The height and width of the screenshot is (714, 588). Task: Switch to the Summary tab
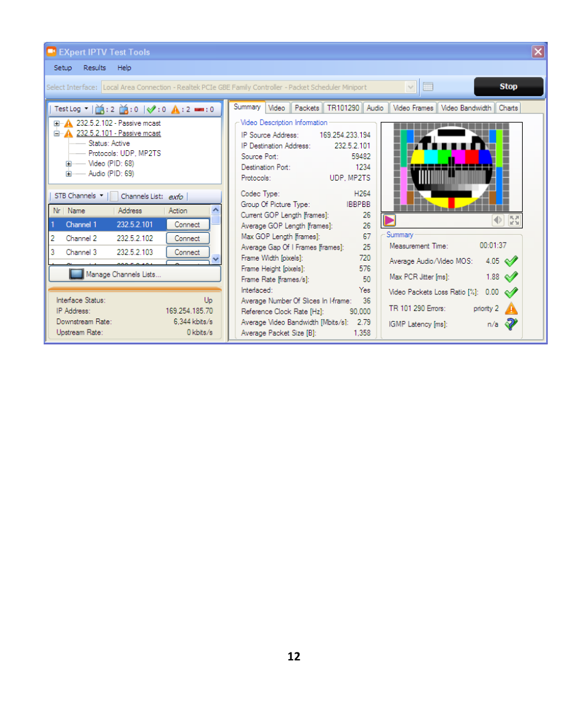tap(247, 107)
